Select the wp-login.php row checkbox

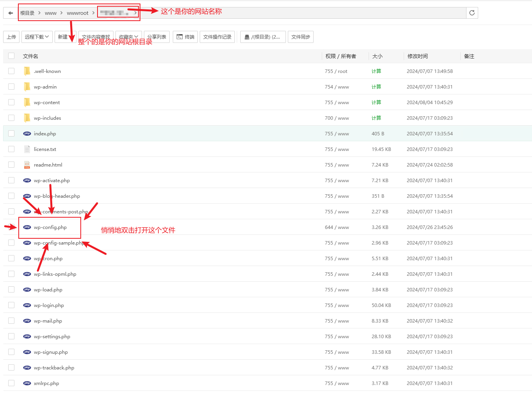pos(11,305)
